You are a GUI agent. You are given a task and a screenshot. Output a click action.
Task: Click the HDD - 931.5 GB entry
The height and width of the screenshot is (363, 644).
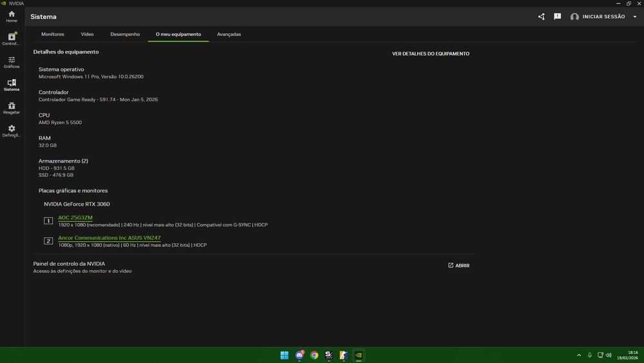(57, 168)
